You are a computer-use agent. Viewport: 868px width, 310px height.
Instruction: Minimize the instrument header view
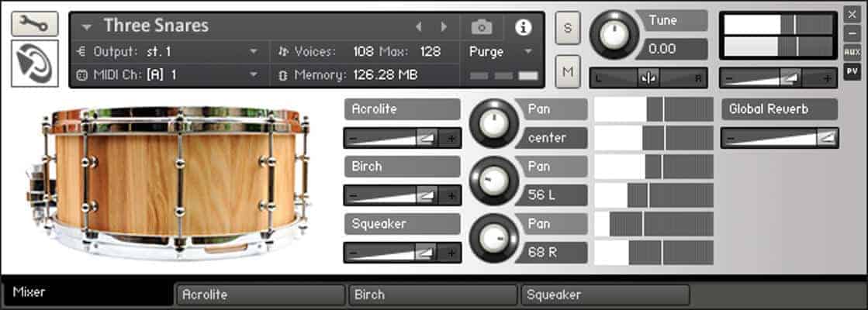(852, 33)
